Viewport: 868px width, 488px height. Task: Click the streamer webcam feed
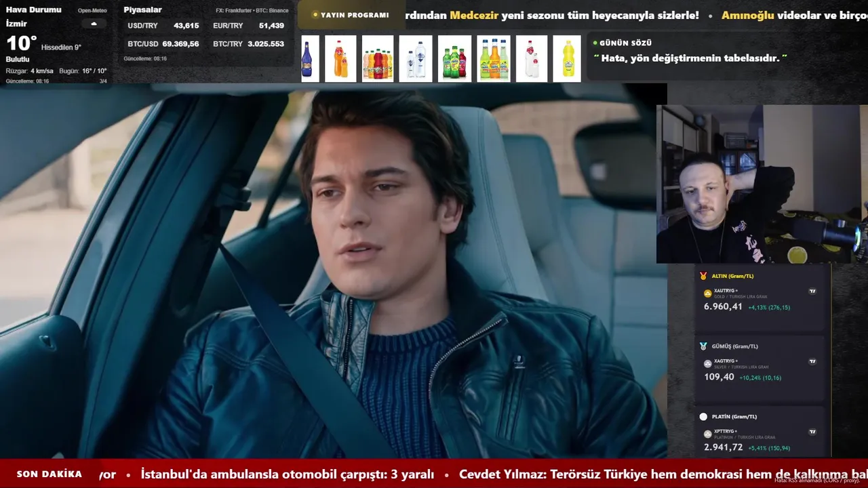tap(762, 184)
